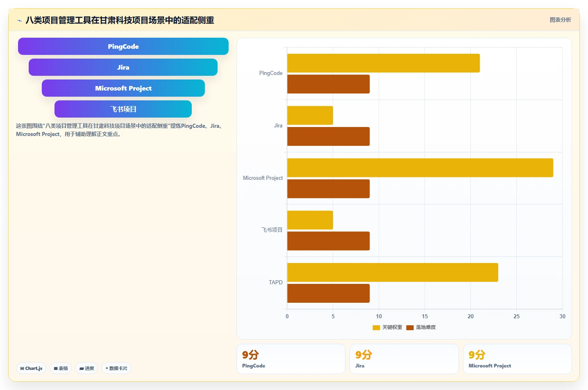Click the 进度 tag chip
This screenshot has width=588, height=390.
[86, 368]
